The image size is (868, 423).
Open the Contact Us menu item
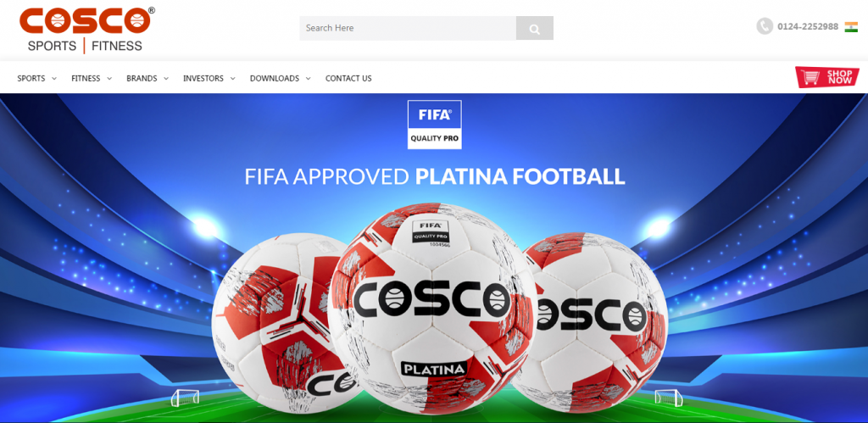(x=348, y=79)
